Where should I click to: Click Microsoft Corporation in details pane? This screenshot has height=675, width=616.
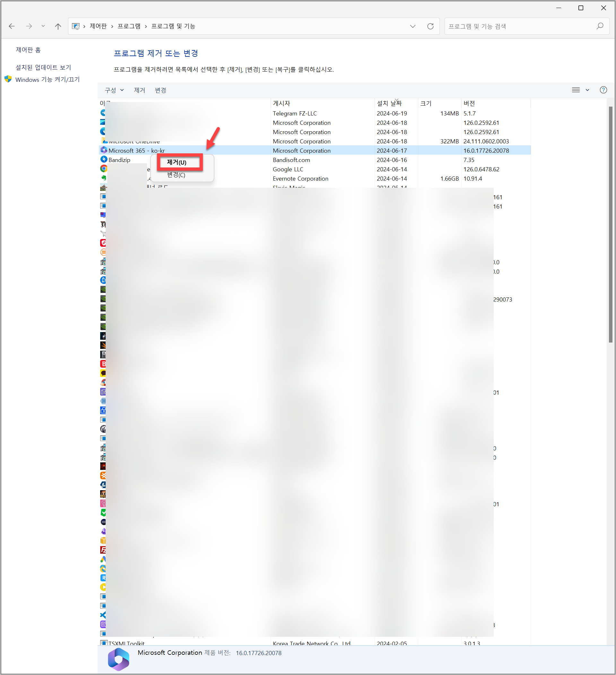point(170,653)
